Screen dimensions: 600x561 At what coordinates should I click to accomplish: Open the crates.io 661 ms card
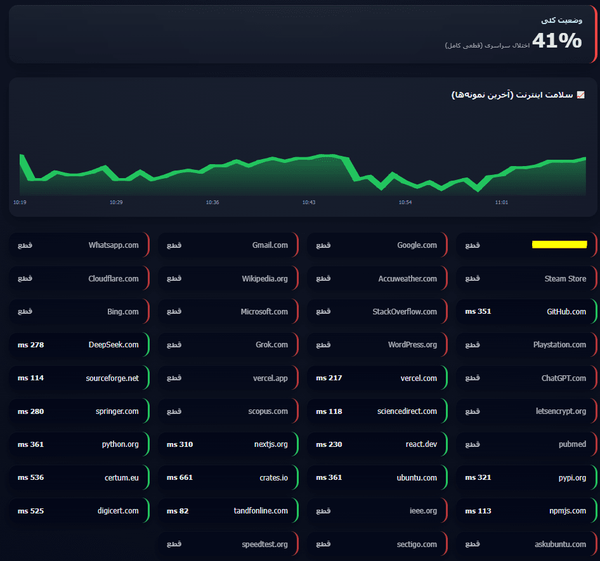(x=228, y=478)
